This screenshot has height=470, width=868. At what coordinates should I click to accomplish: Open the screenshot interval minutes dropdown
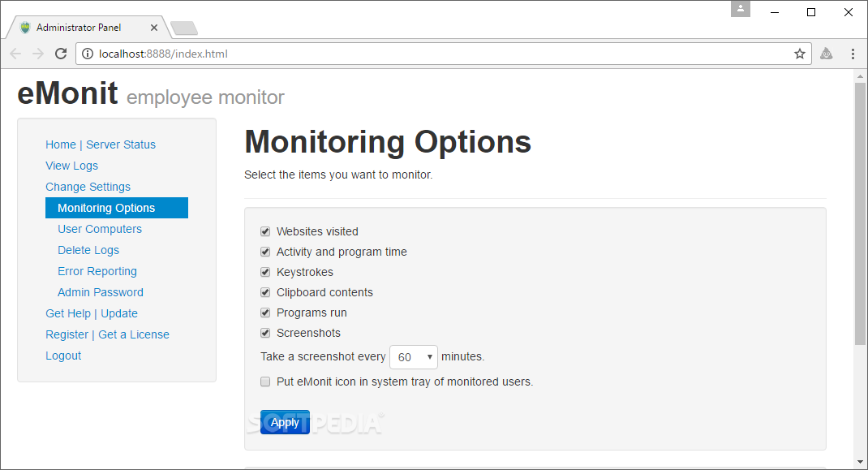pyautogui.click(x=414, y=357)
